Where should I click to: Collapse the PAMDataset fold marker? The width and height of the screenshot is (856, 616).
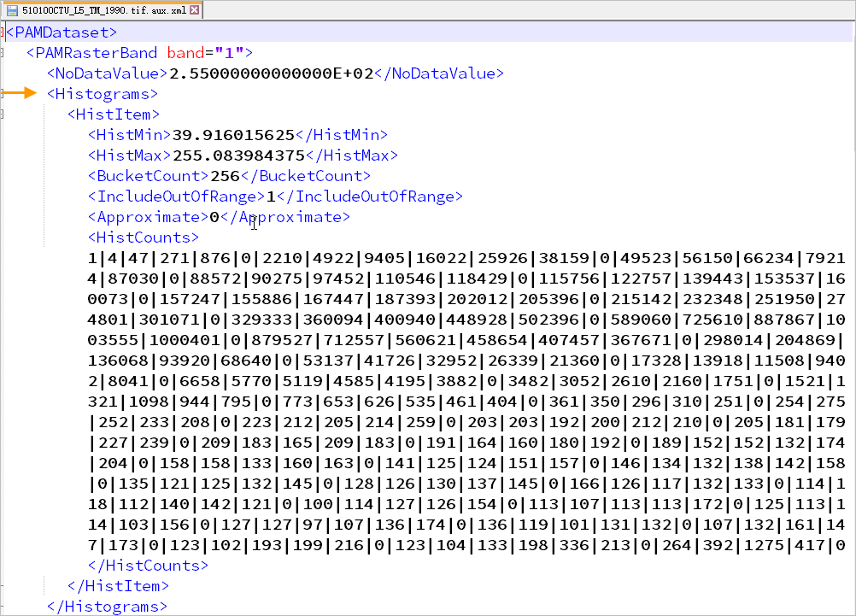(3, 32)
